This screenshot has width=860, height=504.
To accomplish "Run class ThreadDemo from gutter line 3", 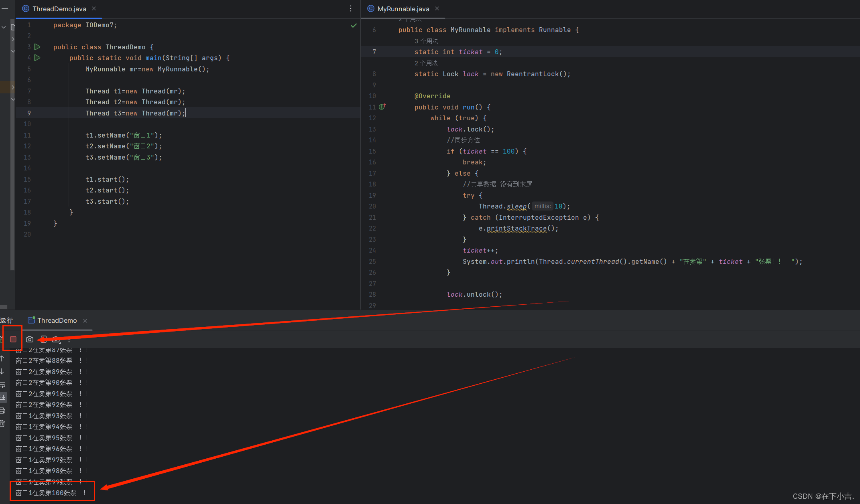I will pyautogui.click(x=37, y=47).
